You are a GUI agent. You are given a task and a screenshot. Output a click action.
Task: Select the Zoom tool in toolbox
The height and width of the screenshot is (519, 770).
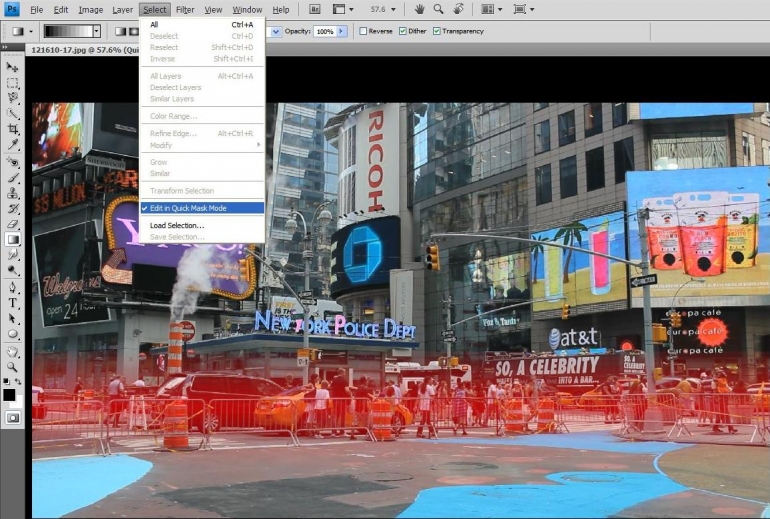[x=12, y=367]
